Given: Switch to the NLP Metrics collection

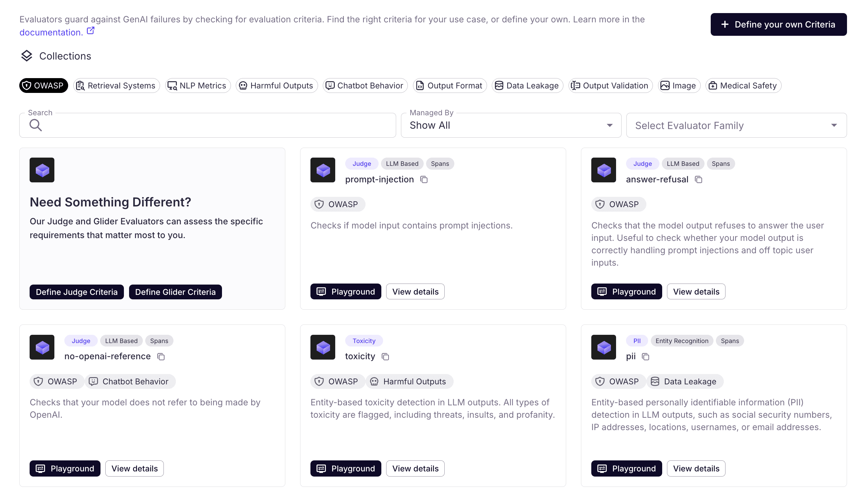Looking at the screenshot, I should tap(198, 86).
